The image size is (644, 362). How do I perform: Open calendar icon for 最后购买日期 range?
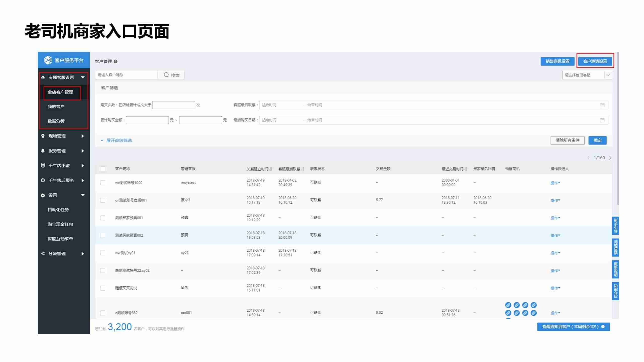(x=602, y=120)
